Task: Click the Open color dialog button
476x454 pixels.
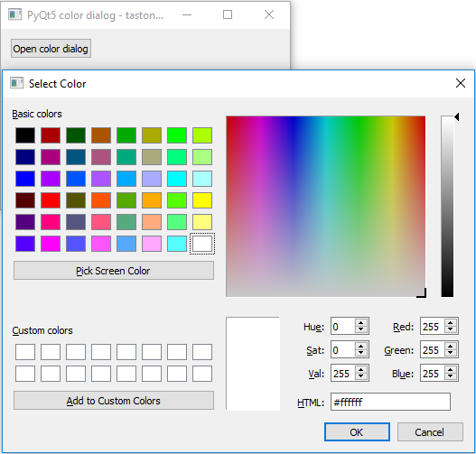Action: tap(51, 49)
